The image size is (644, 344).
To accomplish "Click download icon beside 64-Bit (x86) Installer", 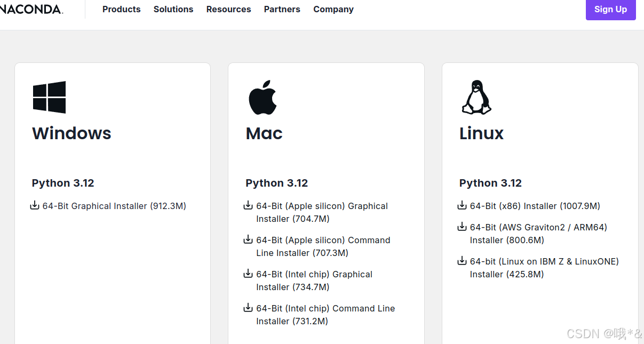I will click(462, 205).
